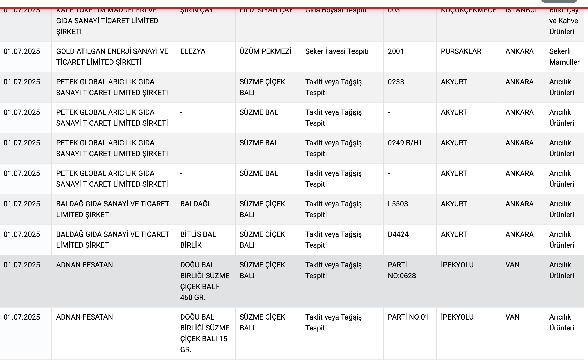Select DOĞU BAL BİRLİĞİ 460 GR. cell

[x=206, y=281]
